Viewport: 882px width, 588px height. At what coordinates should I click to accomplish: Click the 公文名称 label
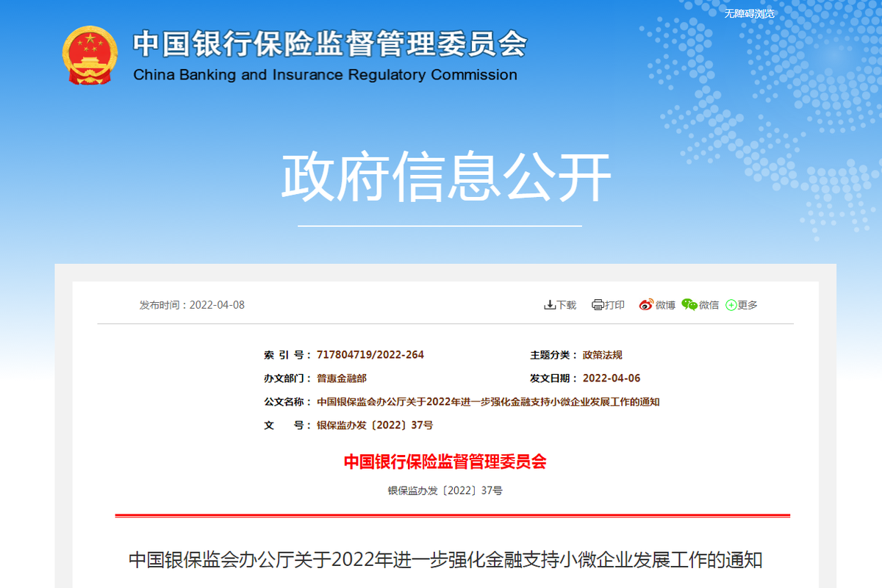pyautogui.click(x=287, y=402)
